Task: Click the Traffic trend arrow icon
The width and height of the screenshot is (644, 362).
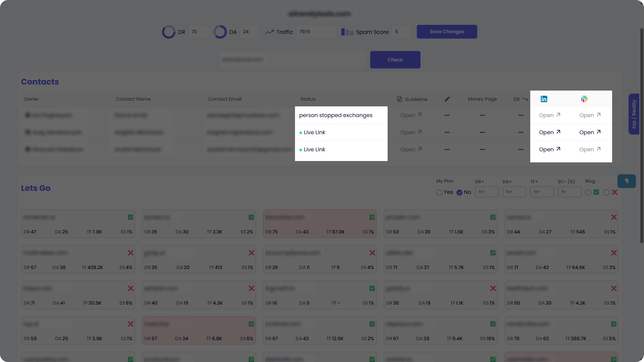Action: pyautogui.click(x=269, y=32)
